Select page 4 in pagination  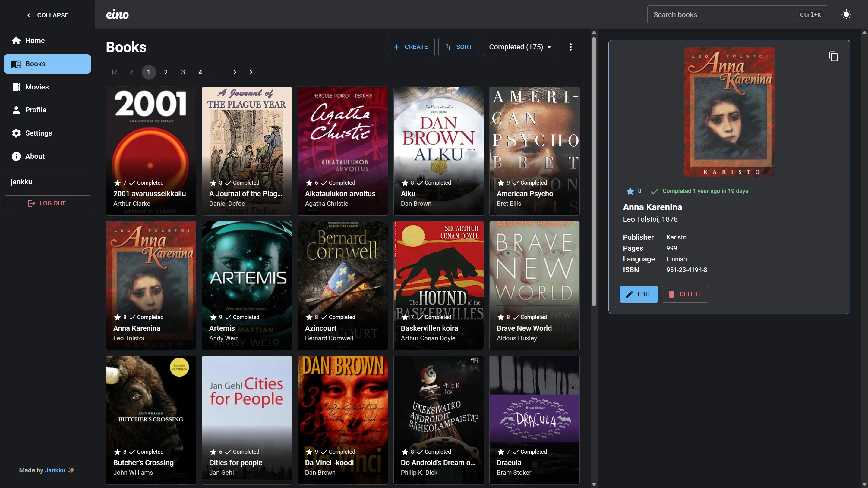pyautogui.click(x=200, y=72)
